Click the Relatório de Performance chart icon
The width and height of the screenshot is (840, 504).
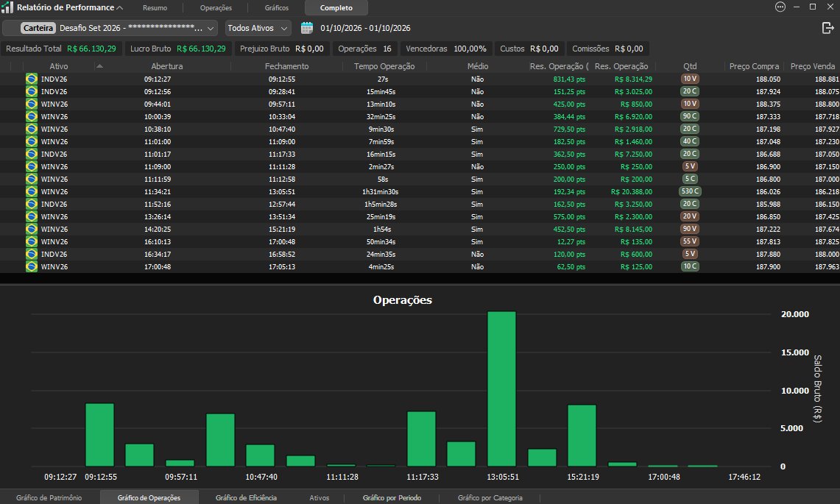pos(7,7)
